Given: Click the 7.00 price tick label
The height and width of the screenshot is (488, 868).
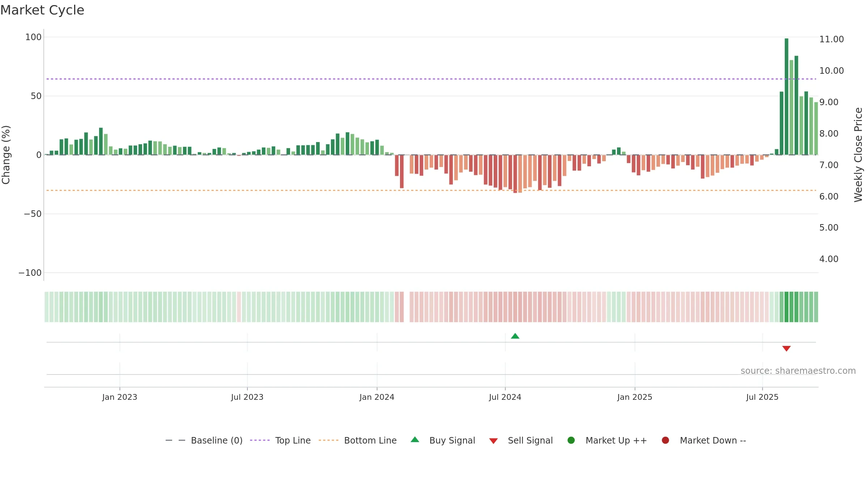Looking at the screenshot, I should (829, 165).
